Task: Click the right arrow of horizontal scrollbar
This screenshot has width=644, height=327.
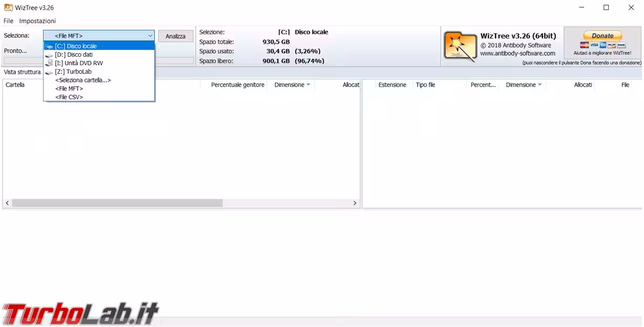Action: tap(355, 203)
